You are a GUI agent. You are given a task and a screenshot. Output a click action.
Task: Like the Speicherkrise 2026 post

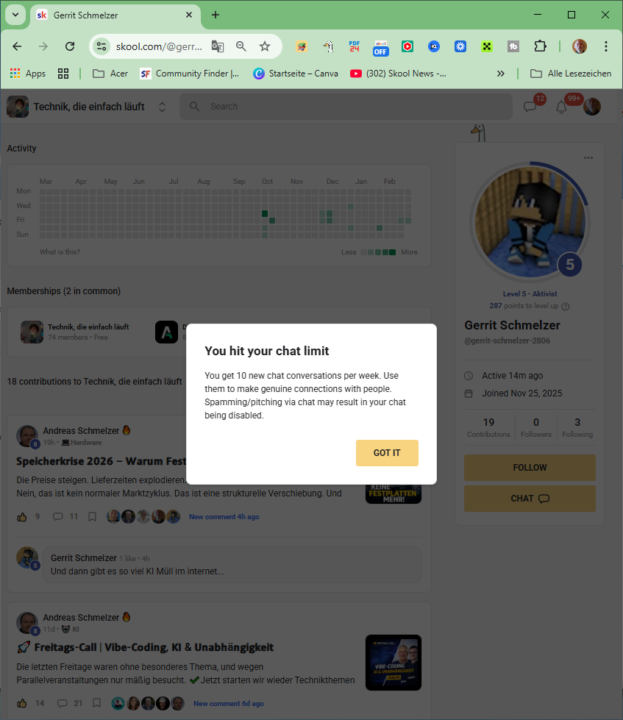[22, 517]
